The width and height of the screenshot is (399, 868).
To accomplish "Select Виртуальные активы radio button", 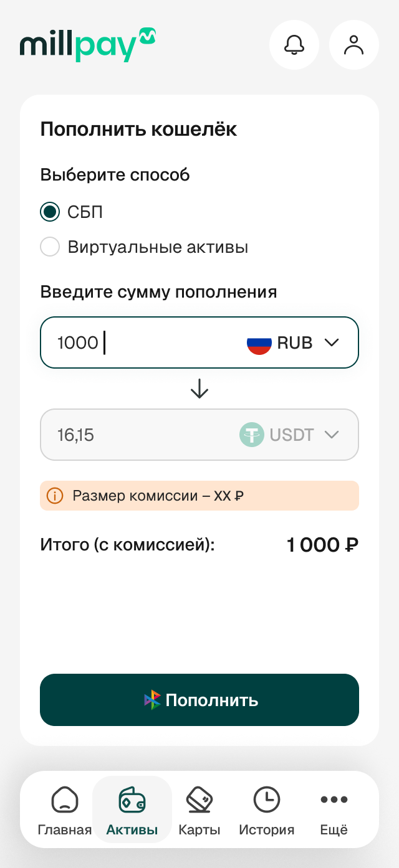I will coord(50,247).
